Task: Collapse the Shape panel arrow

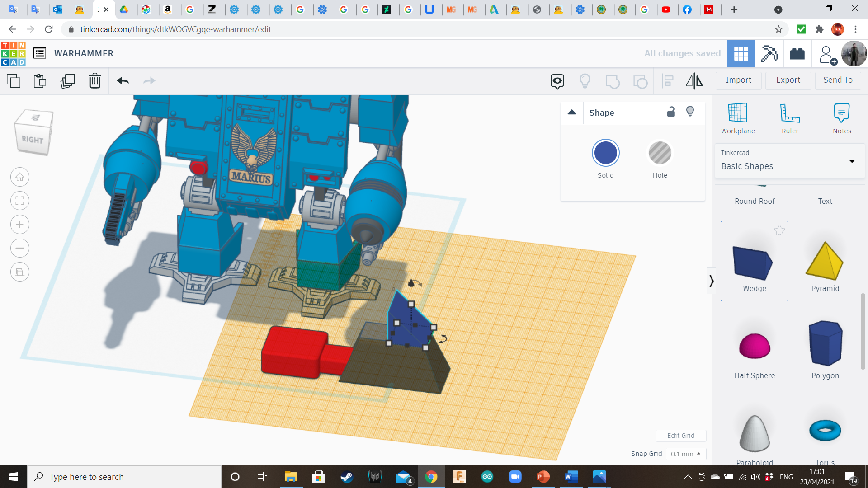Action: [572, 113]
